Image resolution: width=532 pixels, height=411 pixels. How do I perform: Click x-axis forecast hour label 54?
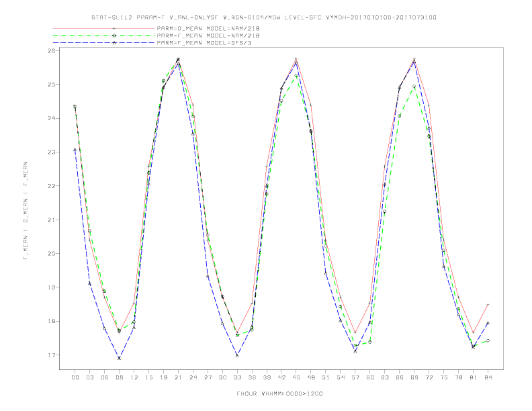(341, 377)
